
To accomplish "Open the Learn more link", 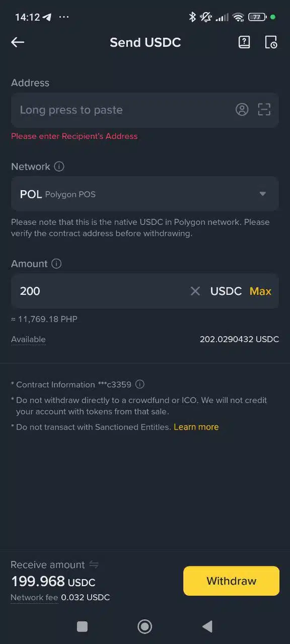I will tap(196, 427).
